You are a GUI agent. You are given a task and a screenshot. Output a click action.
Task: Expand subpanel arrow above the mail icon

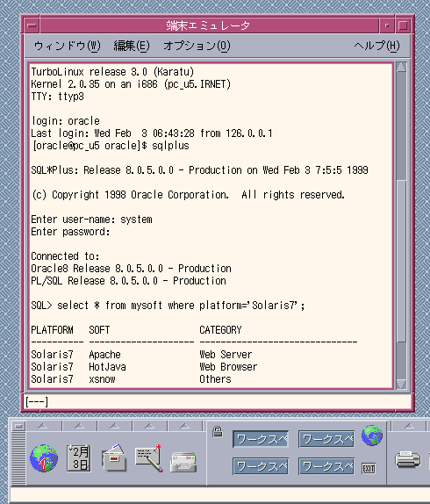184,426
